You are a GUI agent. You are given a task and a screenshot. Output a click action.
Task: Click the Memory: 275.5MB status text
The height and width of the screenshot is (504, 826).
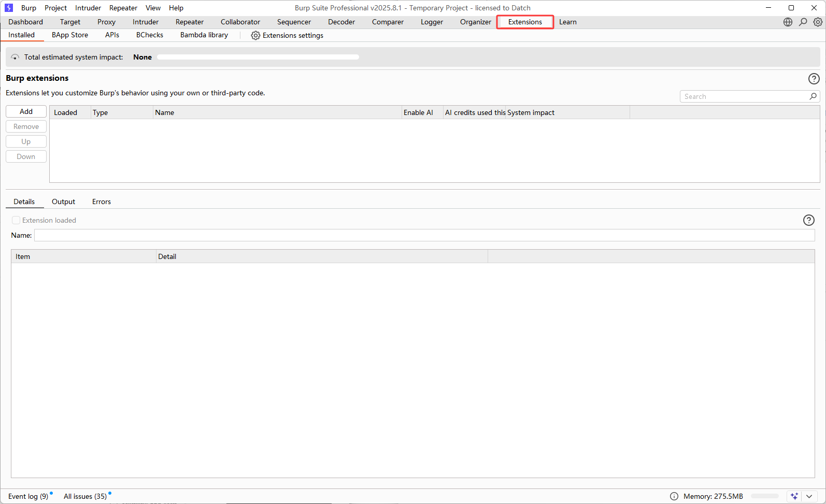713,496
